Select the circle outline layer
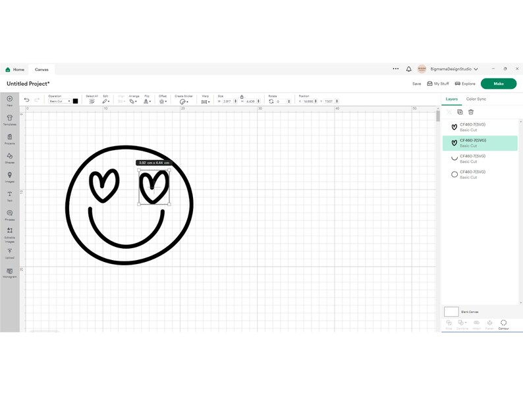Viewport: 523px width, 420px height. pos(480,174)
